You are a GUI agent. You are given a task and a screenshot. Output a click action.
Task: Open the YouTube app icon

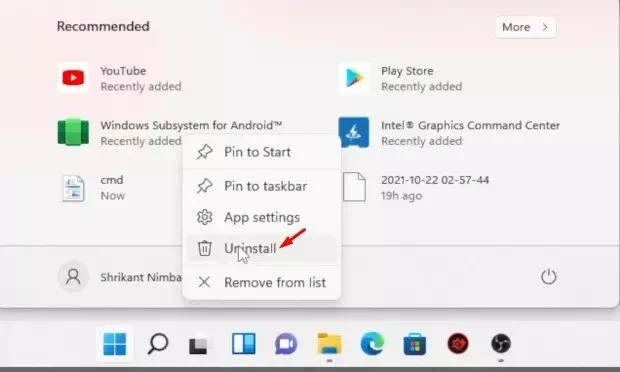coord(73,77)
